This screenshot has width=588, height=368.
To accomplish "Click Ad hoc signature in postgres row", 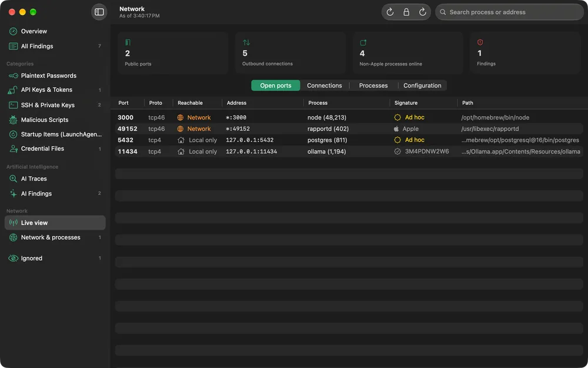I will coord(415,140).
